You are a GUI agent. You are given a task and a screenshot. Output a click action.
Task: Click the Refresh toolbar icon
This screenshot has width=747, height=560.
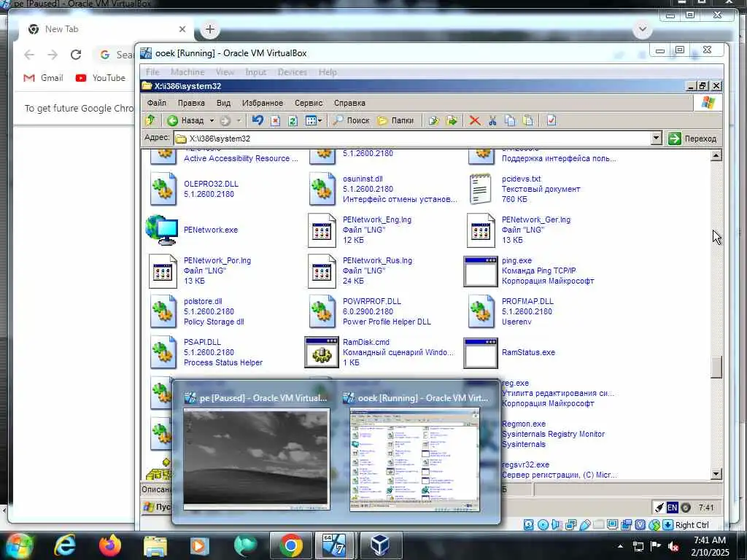click(293, 120)
